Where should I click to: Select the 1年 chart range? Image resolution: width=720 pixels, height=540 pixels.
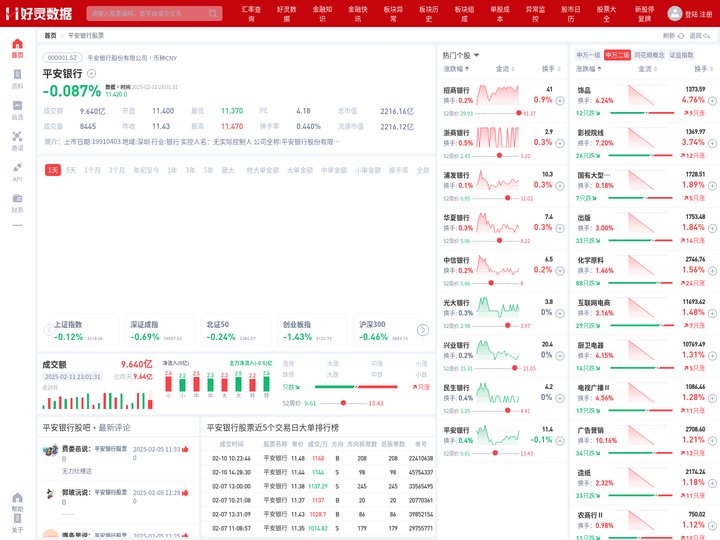[172, 170]
